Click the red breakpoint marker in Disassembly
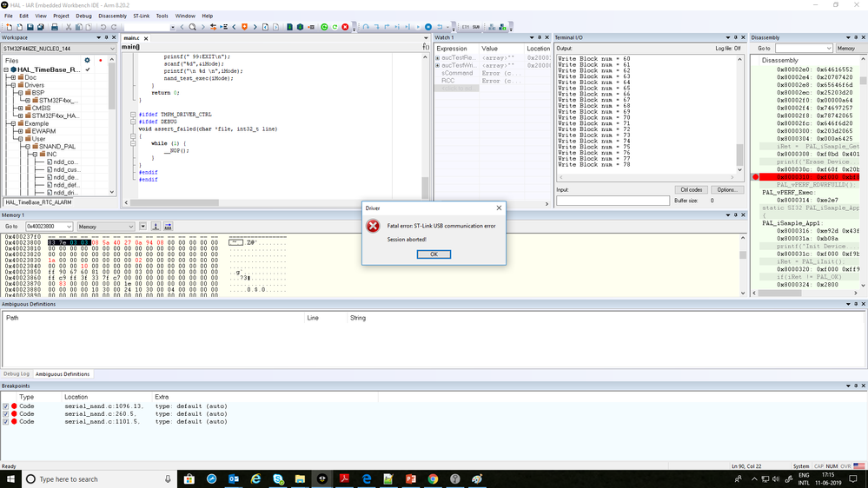 756,177
